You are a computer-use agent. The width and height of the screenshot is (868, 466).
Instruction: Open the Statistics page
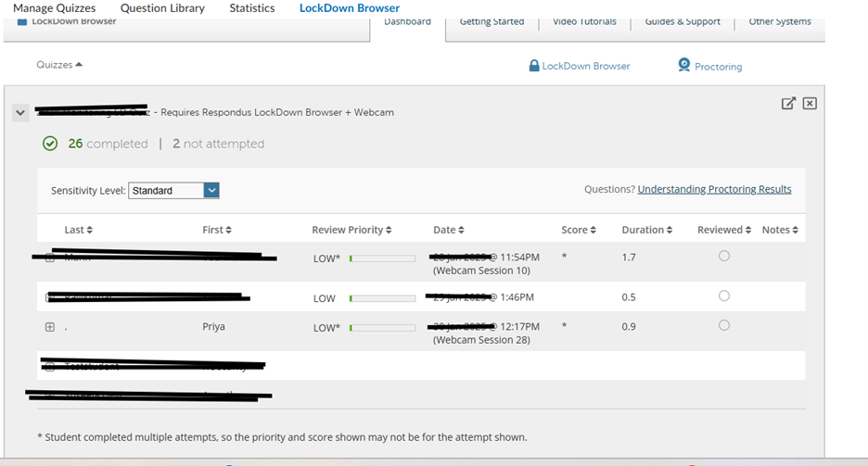pyautogui.click(x=252, y=8)
